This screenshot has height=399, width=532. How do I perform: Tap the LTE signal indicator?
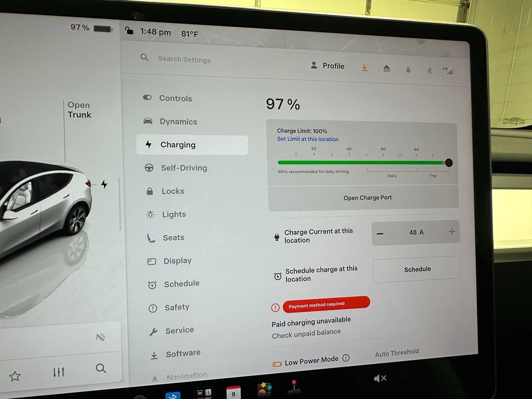(448, 70)
